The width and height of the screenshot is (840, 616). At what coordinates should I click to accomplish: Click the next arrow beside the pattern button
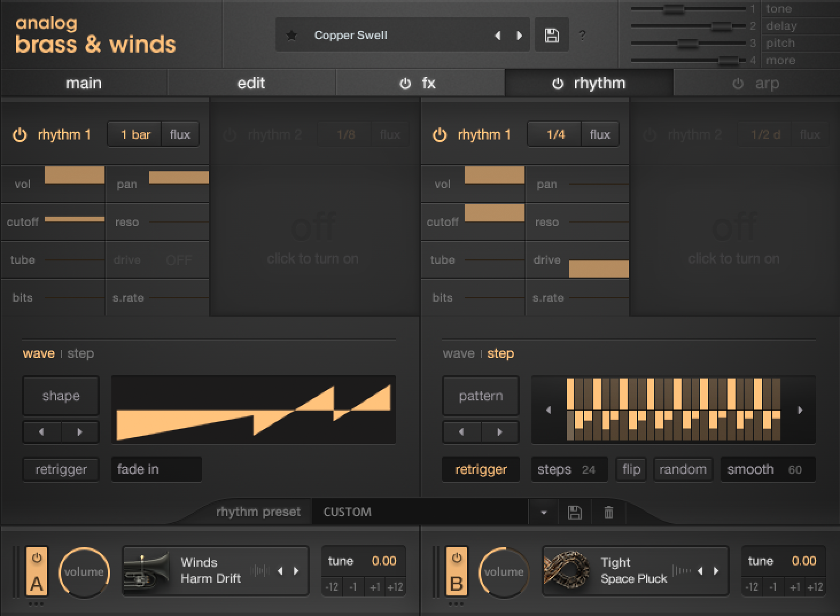(x=500, y=432)
